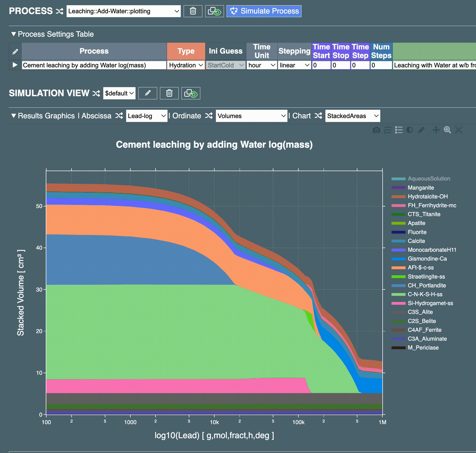476x453 pixels.
Task: Open the Chart StackedAreas dropdown
Action: pyautogui.click(x=352, y=116)
